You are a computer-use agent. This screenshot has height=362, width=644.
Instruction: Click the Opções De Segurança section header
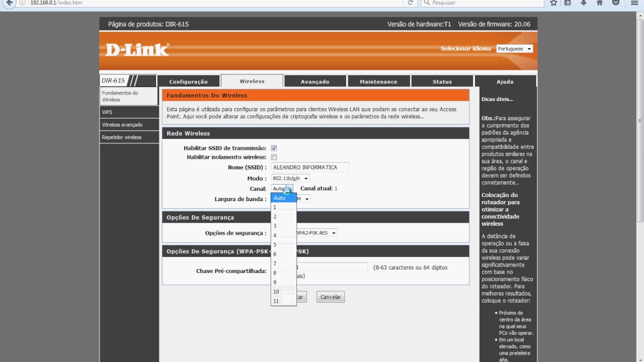pos(315,217)
